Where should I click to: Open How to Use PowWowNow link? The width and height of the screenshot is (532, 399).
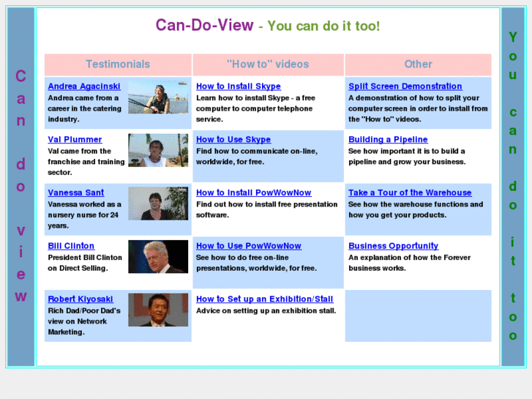[249, 246]
